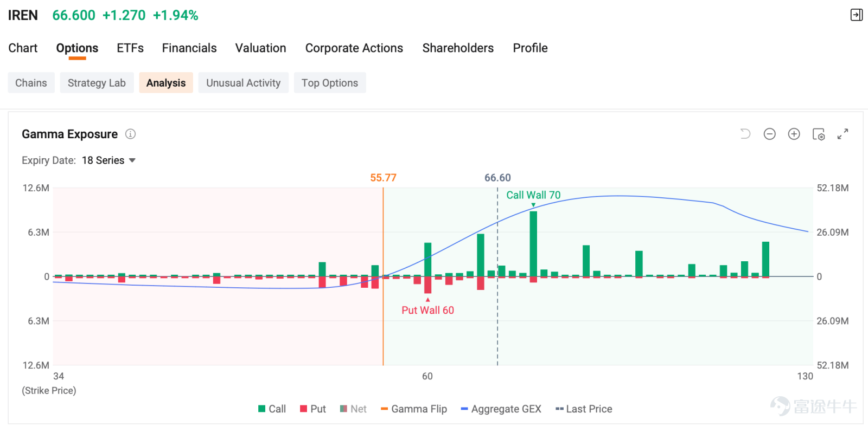View the Profile tab
The image size is (868, 426).
click(530, 48)
